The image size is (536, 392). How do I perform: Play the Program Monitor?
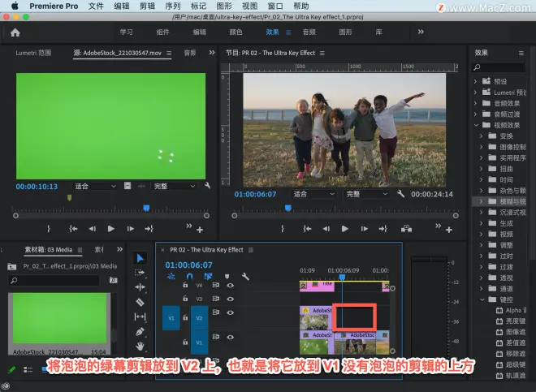(x=345, y=229)
